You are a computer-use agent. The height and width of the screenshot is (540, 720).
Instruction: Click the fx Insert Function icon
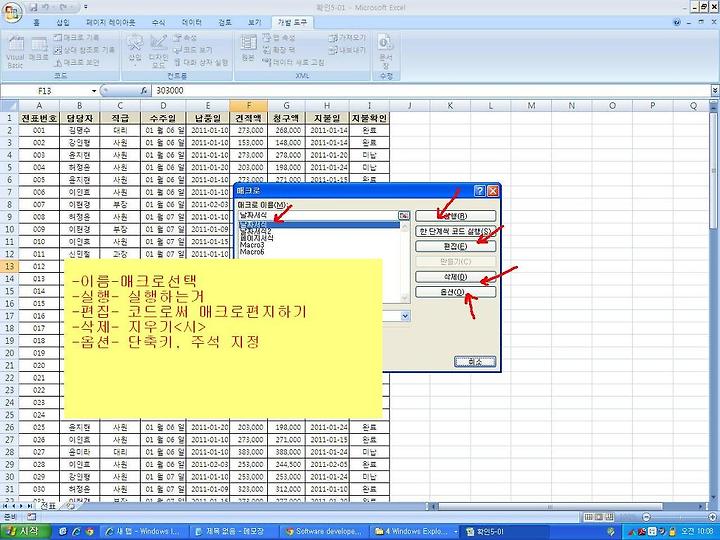tap(144, 91)
